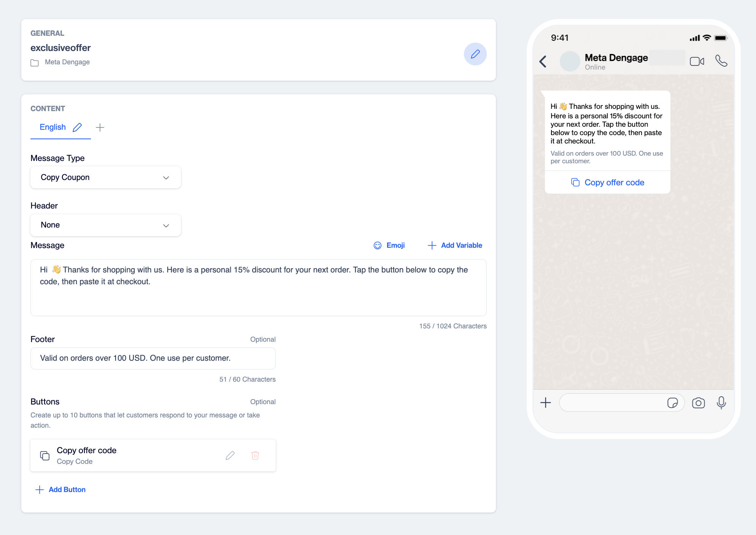
Task: Click the '51 / 60 Characters' counter
Action: click(248, 379)
